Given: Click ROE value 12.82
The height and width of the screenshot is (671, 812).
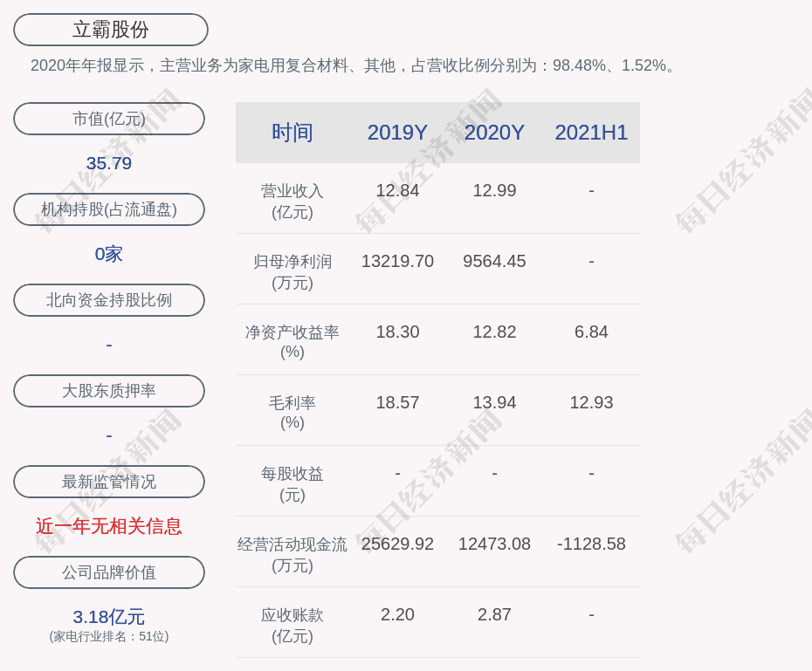Looking at the screenshot, I should [x=494, y=332].
